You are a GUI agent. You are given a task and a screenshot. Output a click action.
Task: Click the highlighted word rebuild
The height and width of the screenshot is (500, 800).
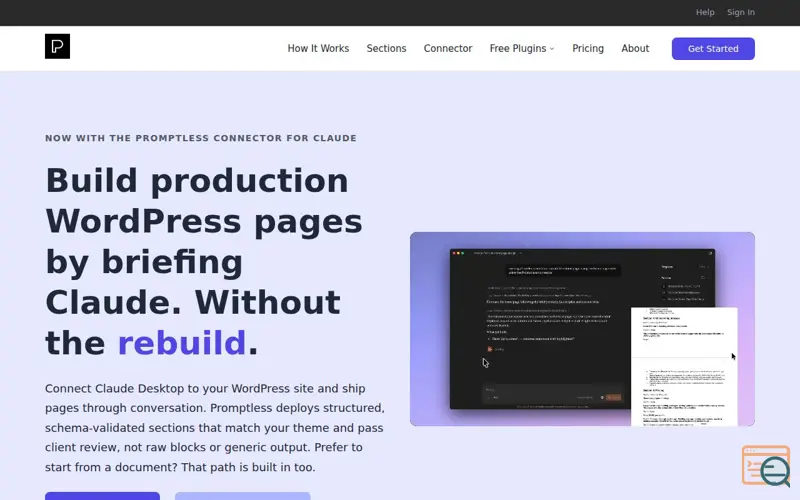182,342
